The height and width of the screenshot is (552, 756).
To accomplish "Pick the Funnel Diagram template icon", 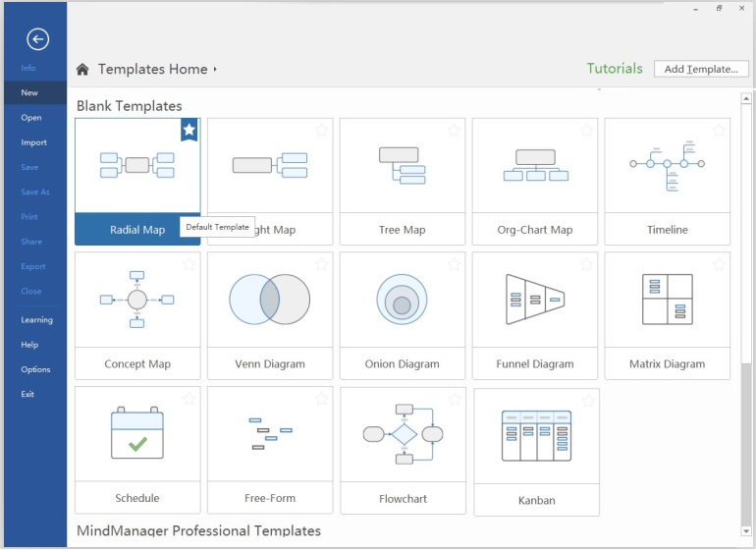I will tap(534, 300).
